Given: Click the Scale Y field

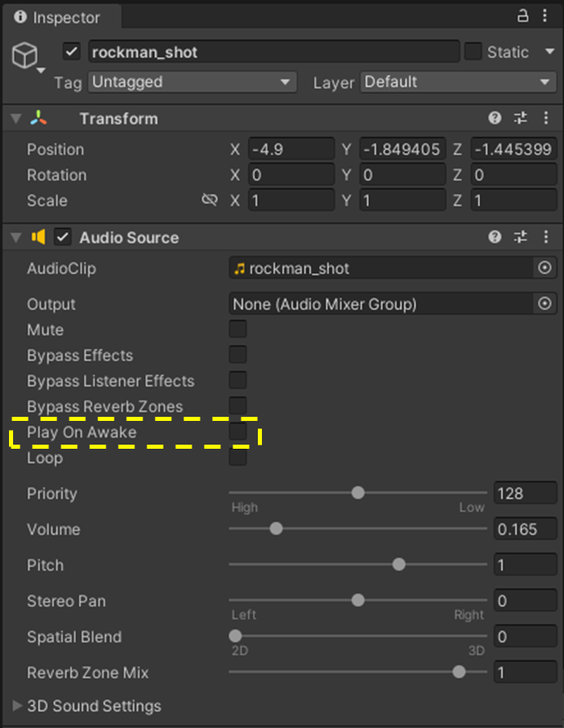Looking at the screenshot, I should pyautogui.click(x=403, y=200).
